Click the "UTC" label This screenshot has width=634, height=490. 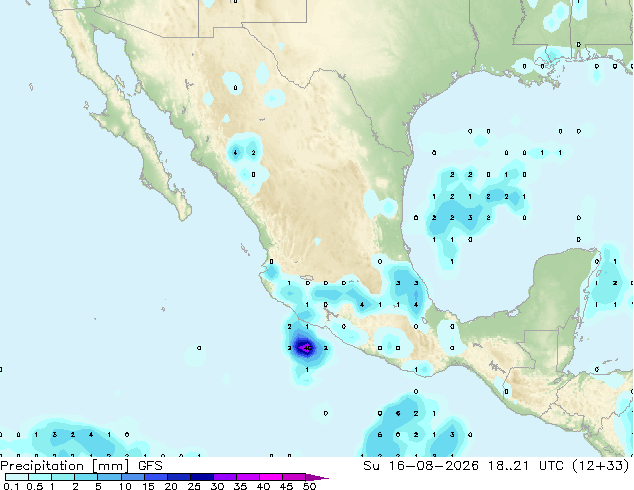551,466
